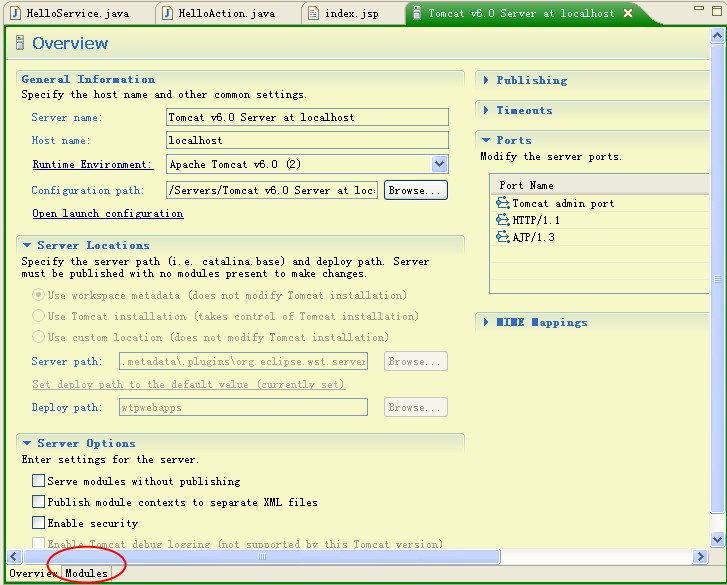The width and height of the screenshot is (727, 585).
Task: Select Use custom location radio button
Action: 38,337
